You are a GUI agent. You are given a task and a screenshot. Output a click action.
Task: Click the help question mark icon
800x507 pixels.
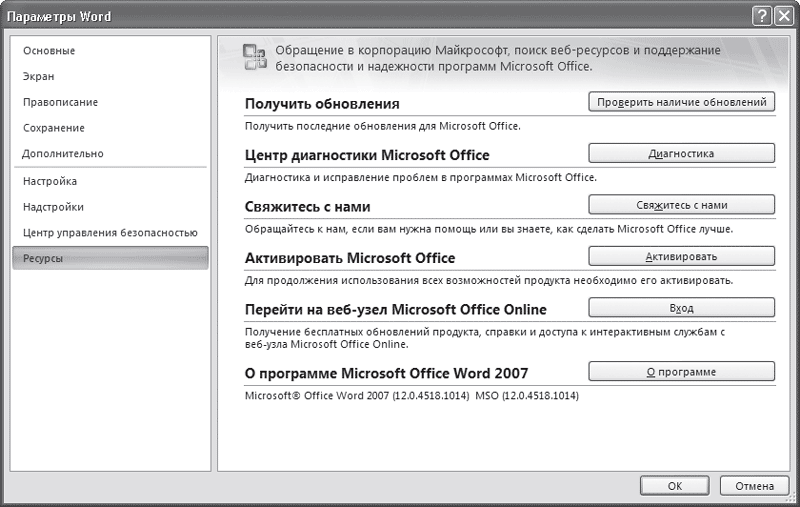pos(762,16)
